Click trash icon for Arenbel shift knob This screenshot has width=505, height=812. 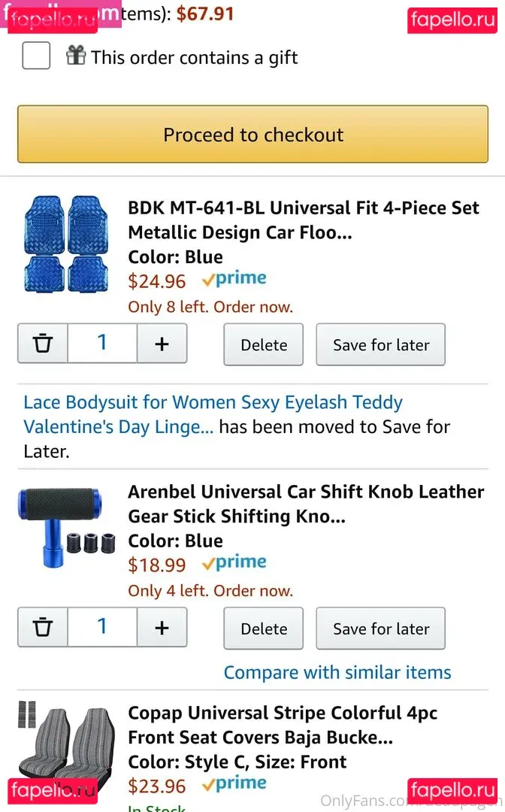pyautogui.click(x=43, y=628)
